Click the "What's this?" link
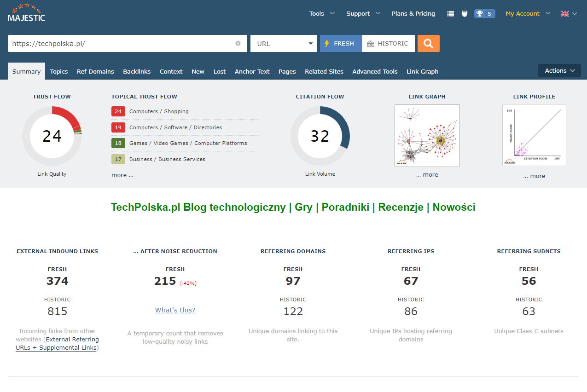 [175, 310]
